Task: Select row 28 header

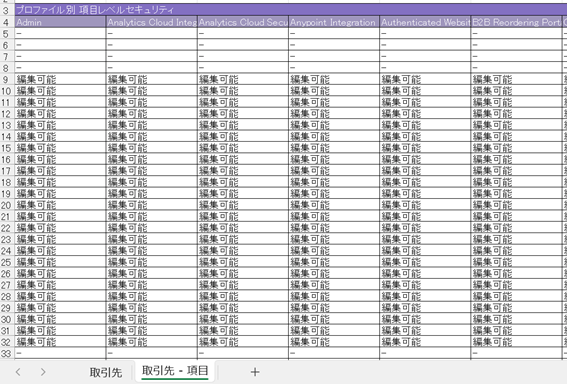Action: click(x=6, y=296)
